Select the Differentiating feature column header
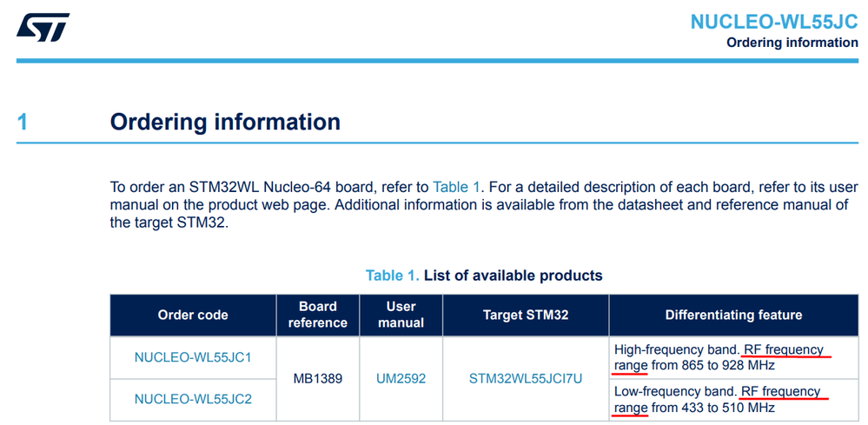Viewport: 868px width, 425px height. tap(733, 315)
